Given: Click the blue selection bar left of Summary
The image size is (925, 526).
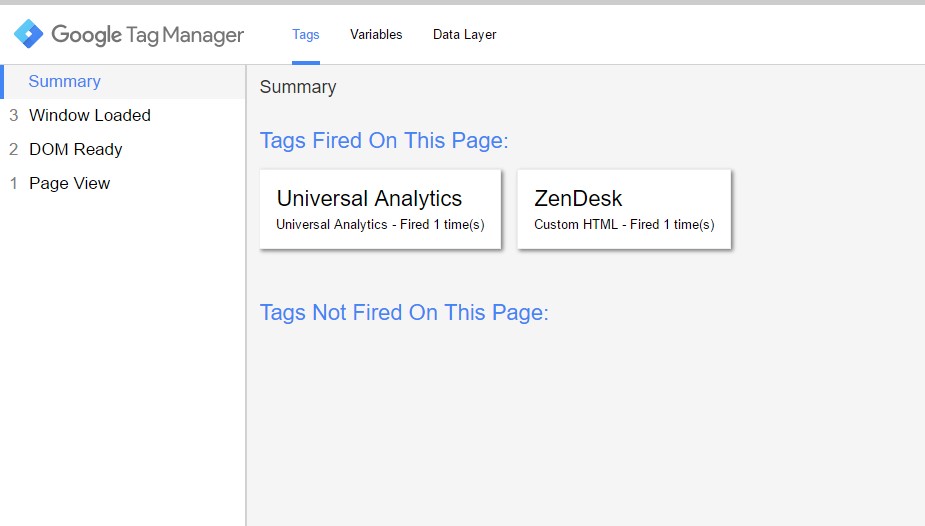Looking at the screenshot, I should 3,82.
